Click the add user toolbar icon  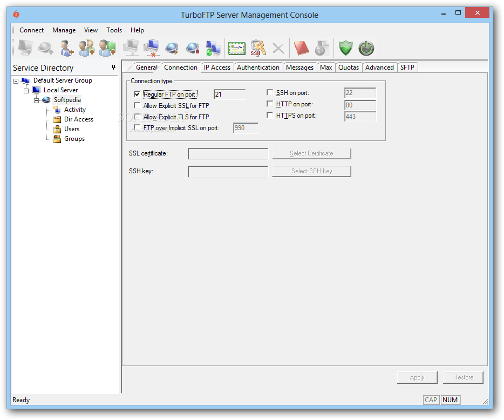pyautogui.click(x=66, y=48)
